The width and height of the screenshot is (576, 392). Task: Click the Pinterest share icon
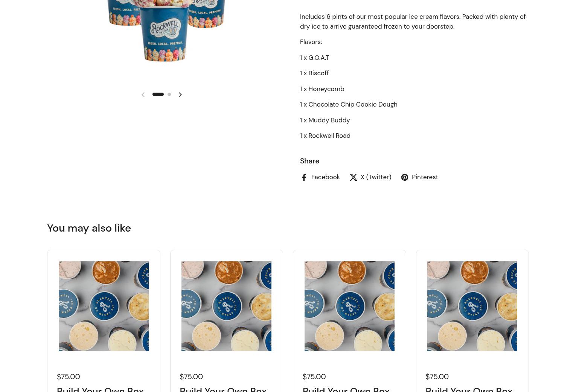click(404, 177)
